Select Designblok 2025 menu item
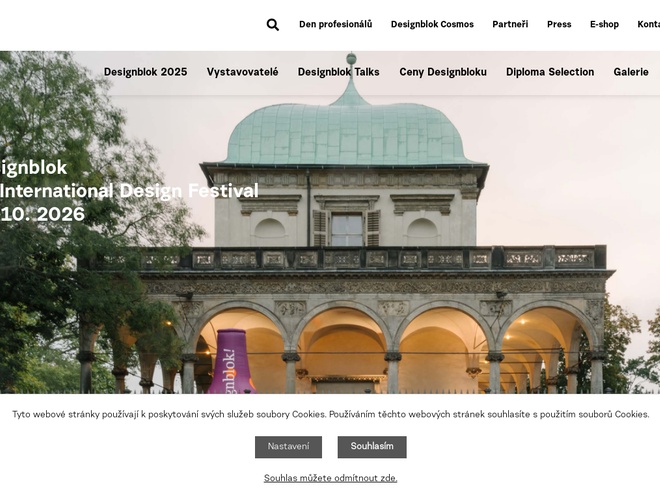The image size is (660, 500). (x=145, y=72)
